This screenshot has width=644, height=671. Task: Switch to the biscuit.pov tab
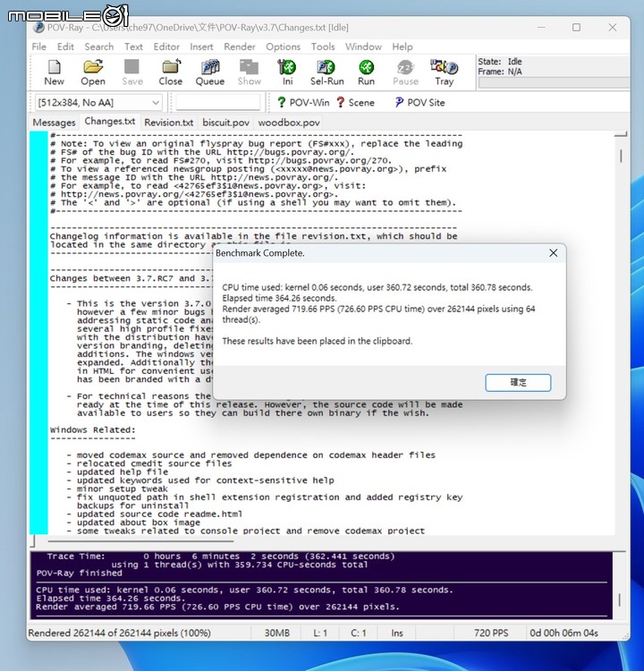[x=226, y=123]
